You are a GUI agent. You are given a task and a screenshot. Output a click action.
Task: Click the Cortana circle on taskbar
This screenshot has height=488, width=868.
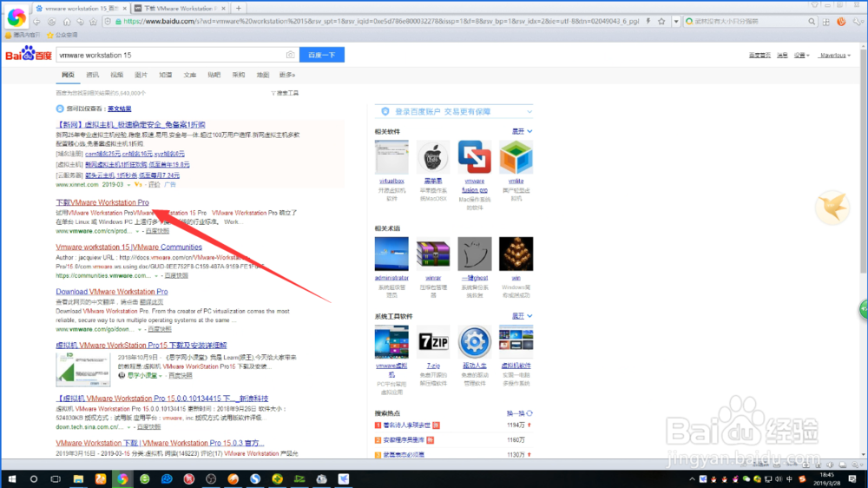tap(34, 479)
